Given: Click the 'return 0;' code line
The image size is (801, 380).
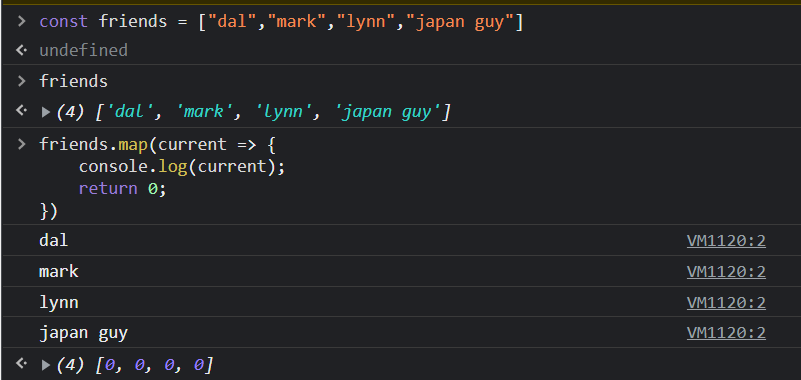Looking at the screenshot, I should tap(123, 188).
